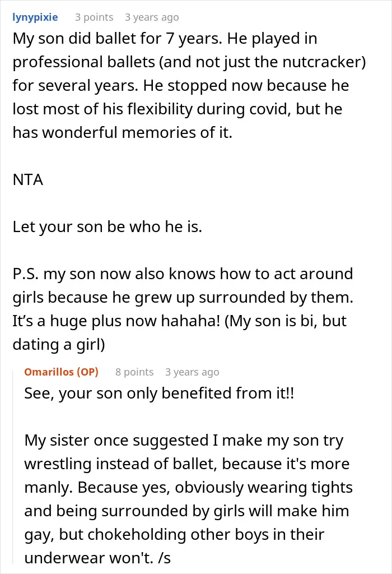Image resolution: width=392 pixels, height=574 pixels.
Task: Click the "(OP)" badge next to Omarillos
Action: [88, 372]
